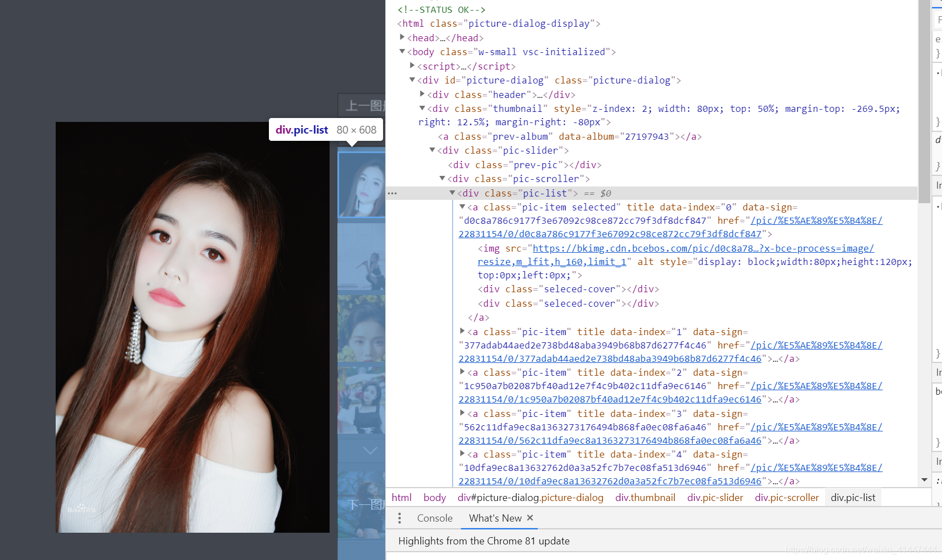
Task: Click the Elements panel scrollbar down arrow
Action: (924, 480)
